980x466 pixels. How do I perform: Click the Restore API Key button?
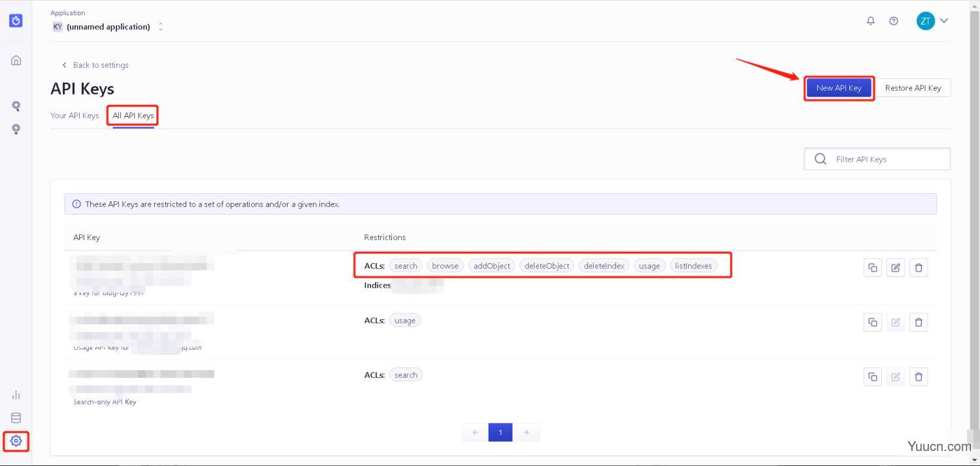tap(913, 87)
